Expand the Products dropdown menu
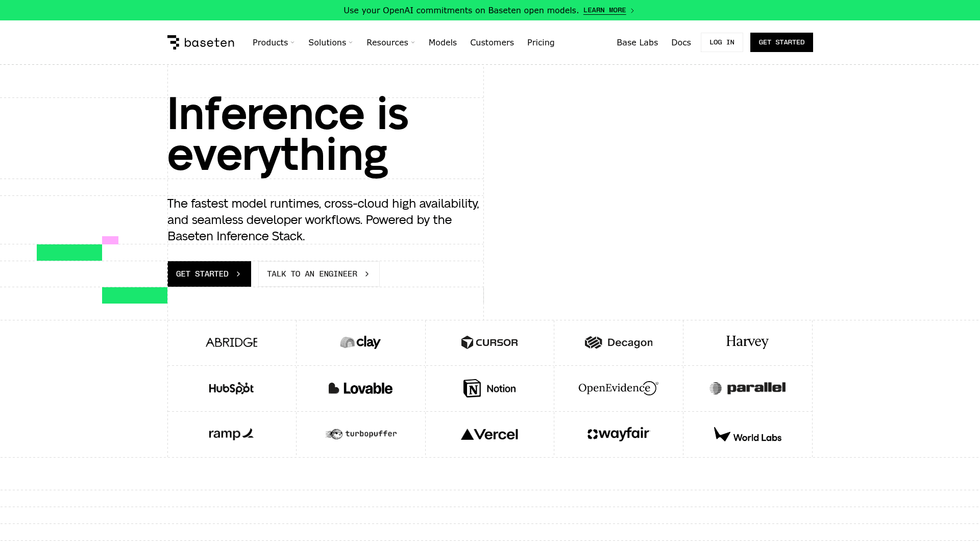Screen dimensions: 980x551 tap(274, 42)
